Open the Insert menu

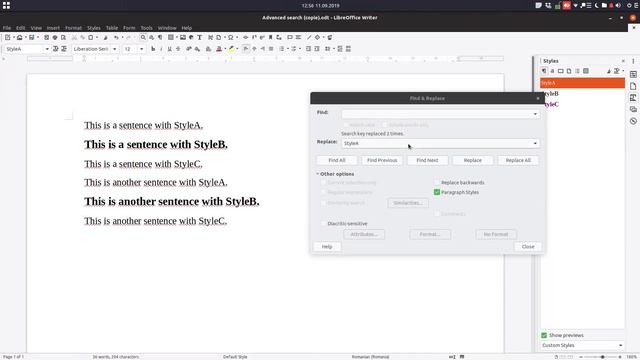click(53, 28)
